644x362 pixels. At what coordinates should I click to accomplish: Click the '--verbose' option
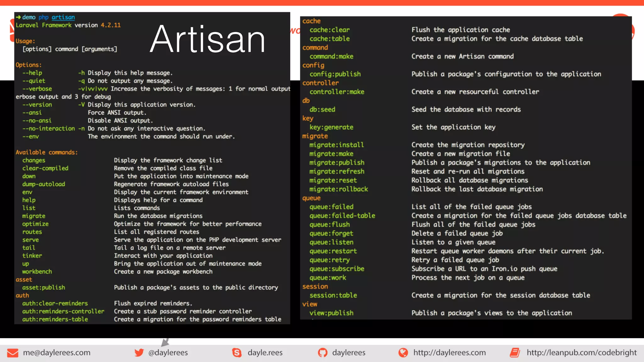point(37,89)
